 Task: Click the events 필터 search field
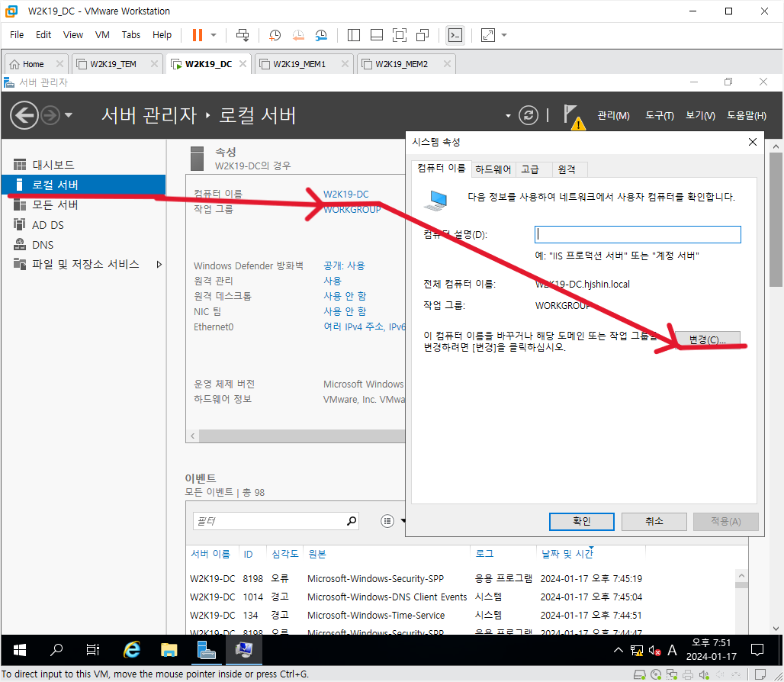click(x=269, y=521)
